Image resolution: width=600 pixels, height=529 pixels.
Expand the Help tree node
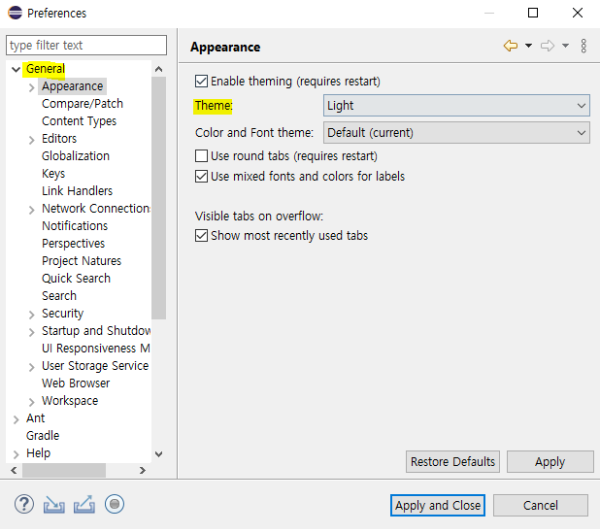pyautogui.click(x=16, y=454)
